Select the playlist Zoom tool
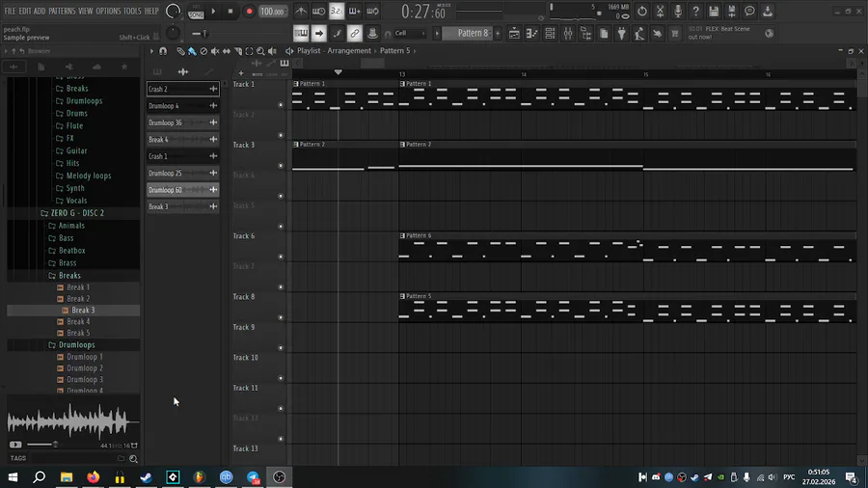Screen dimensions: 868x488 tap(260, 51)
